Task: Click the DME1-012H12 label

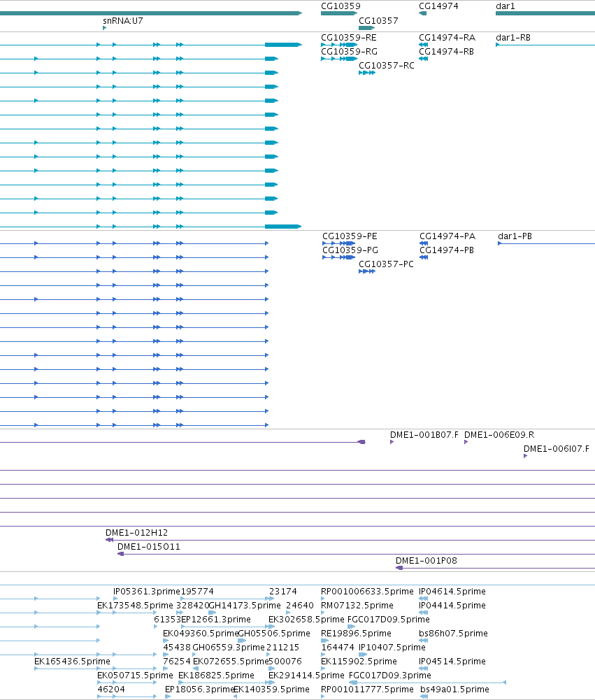Action: (x=136, y=533)
